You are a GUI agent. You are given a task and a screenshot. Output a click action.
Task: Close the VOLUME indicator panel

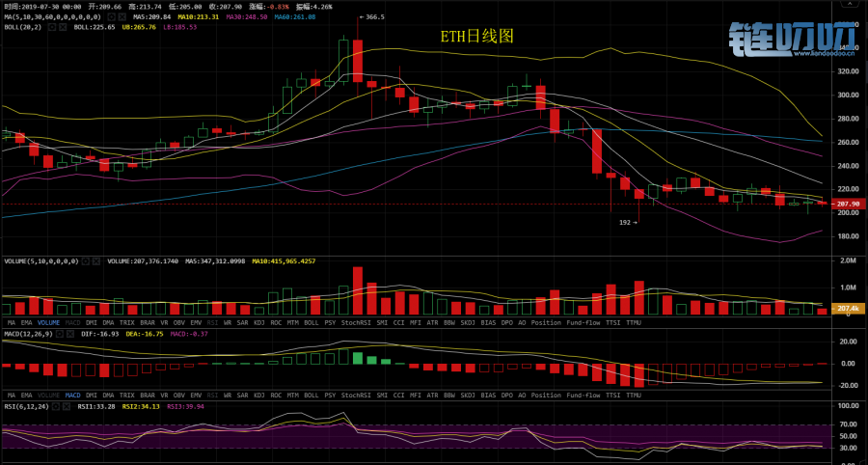click(95, 260)
